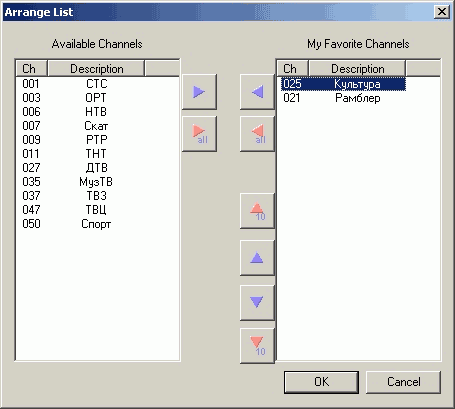Sort My Favorite Channels by Ch header
The width and height of the screenshot is (455, 409).
click(292, 69)
